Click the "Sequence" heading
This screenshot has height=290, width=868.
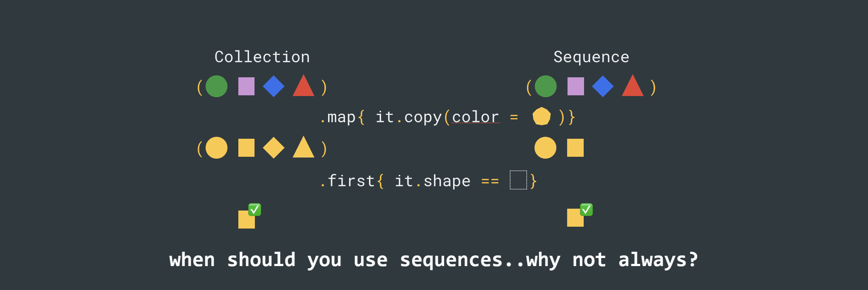tap(591, 57)
